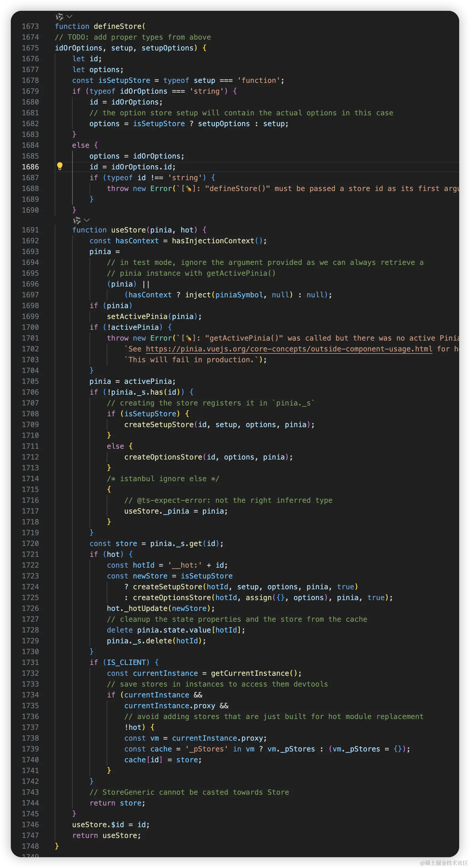Viewport: 470px width, 868px height.
Task: Click 'return useStore;' on line 1747
Action: 107,835
